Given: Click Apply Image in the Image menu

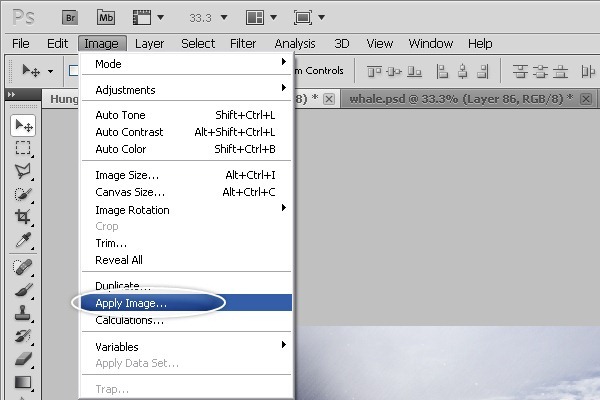Looking at the screenshot, I should click(131, 302).
